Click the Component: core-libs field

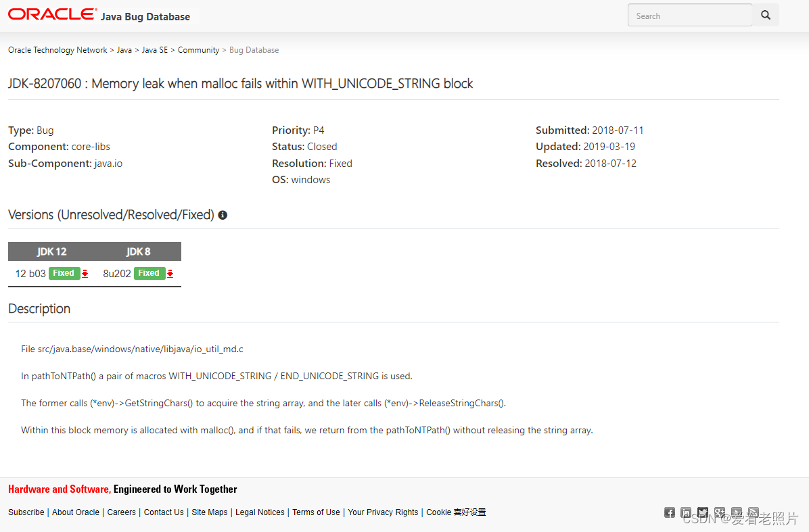coord(60,147)
